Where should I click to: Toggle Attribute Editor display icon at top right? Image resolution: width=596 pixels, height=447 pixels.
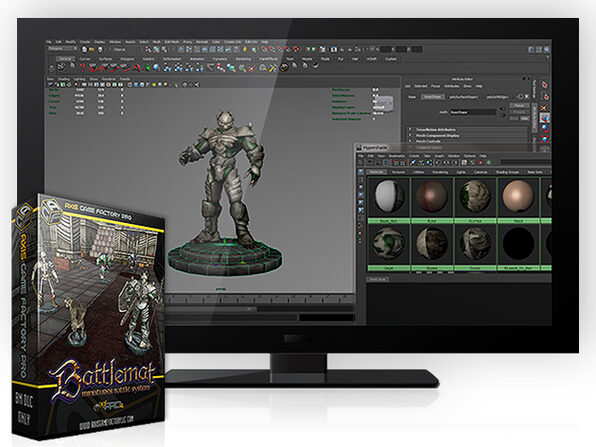tap(531, 49)
